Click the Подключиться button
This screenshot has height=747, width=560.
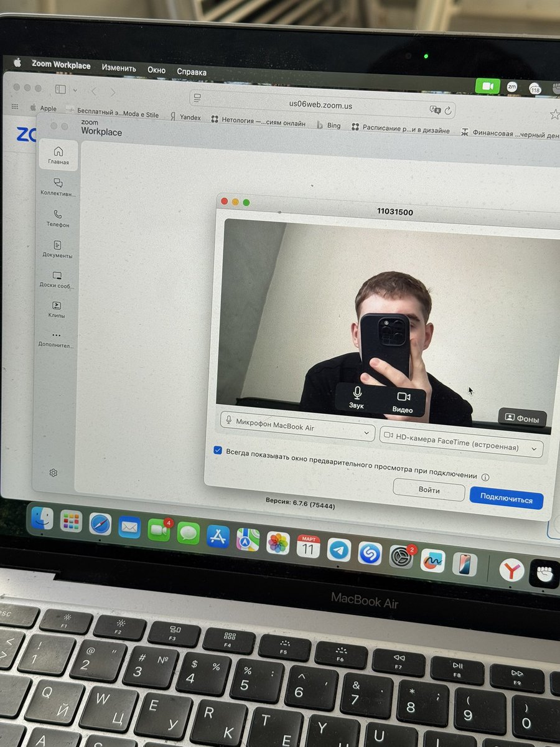pos(506,499)
